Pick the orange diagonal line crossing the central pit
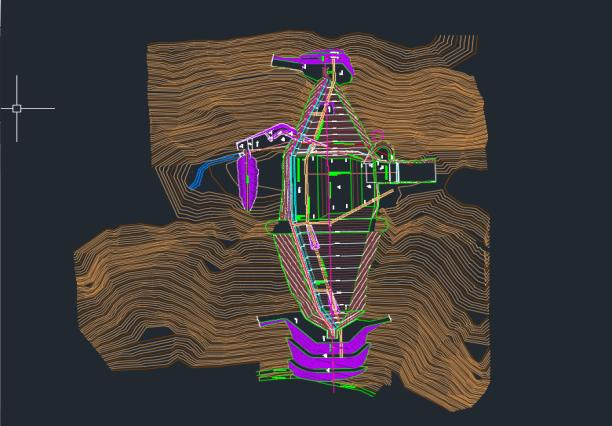 (361, 206)
